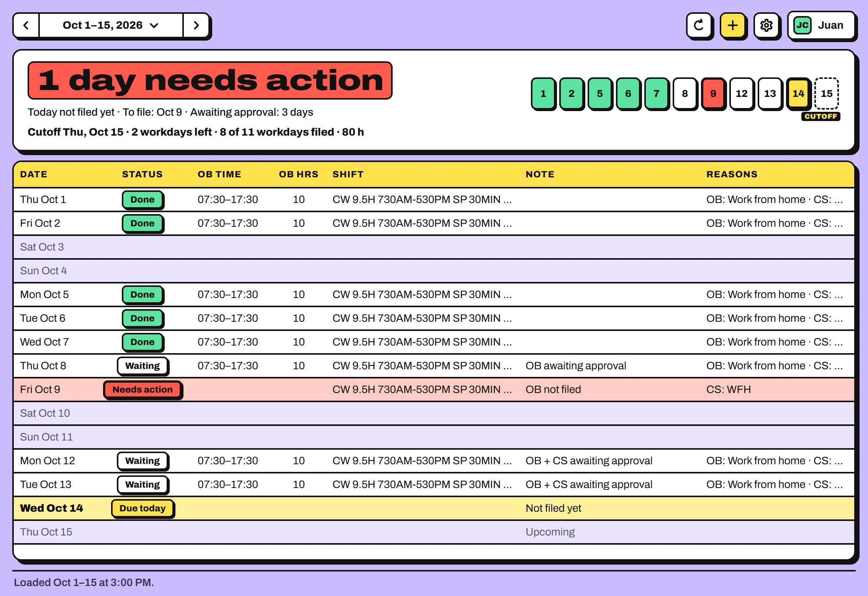Open the Oct 1–15, 2026 period dropdown

[x=111, y=25]
